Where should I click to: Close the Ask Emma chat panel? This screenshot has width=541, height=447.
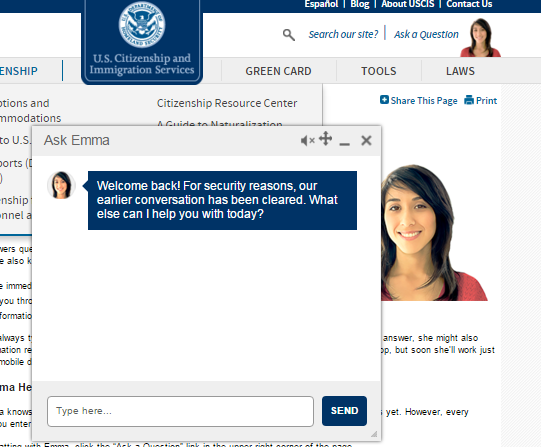pos(366,140)
